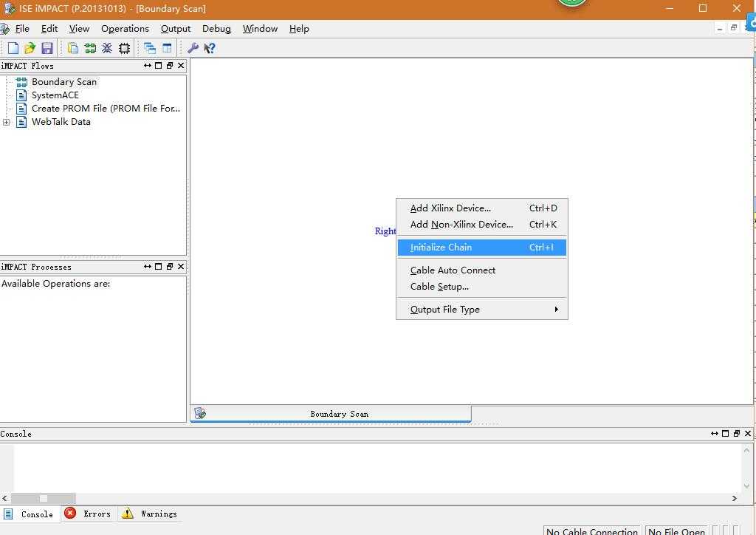Click the Cascade windows toolbar icon
Image resolution: width=756 pixels, height=535 pixels.
pyautogui.click(x=150, y=48)
